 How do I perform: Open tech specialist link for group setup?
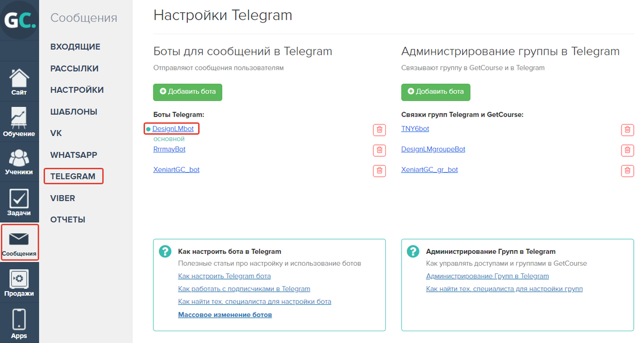point(504,289)
